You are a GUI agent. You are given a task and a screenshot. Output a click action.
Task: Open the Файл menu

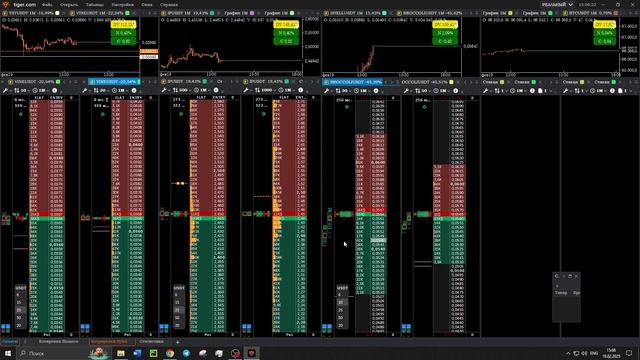[47, 4]
